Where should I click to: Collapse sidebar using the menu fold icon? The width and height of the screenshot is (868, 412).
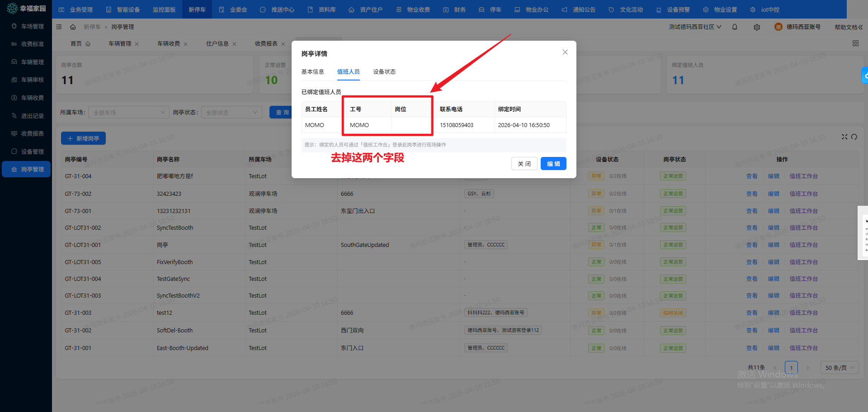(x=59, y=27)
